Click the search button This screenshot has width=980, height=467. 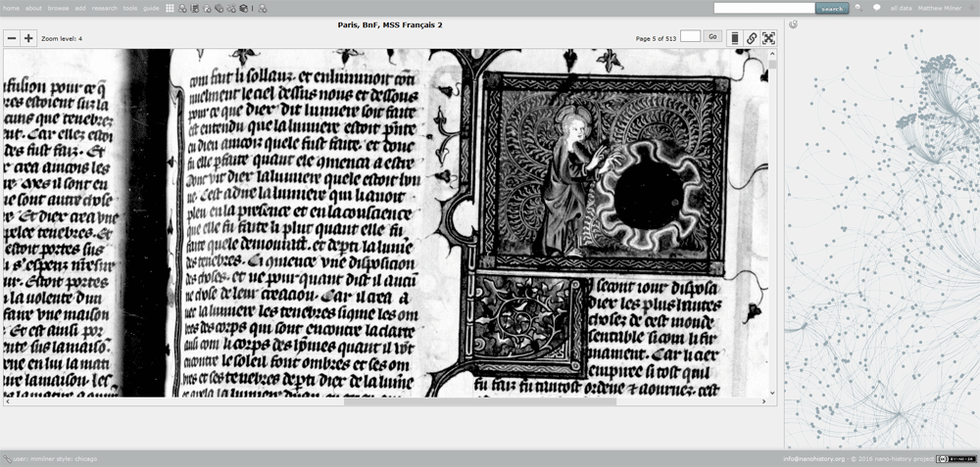click(832, 8)
